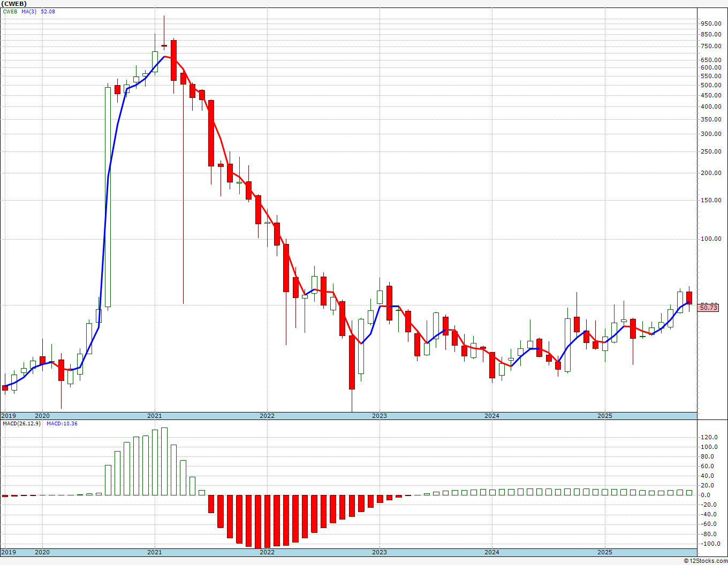The width and height of the screenshot is (728, 565).
Task: Click 2021 on the MACD panel time axis
Action: (154, 552)
